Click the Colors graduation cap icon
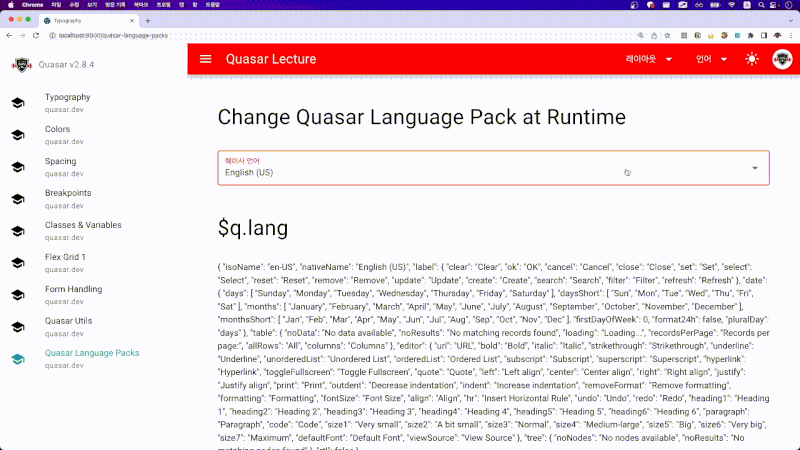Screen dimensions: 800x450 (x=18, y=135)
